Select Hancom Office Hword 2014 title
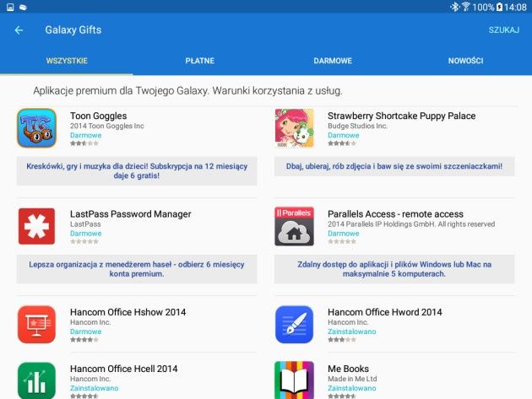 385,312
